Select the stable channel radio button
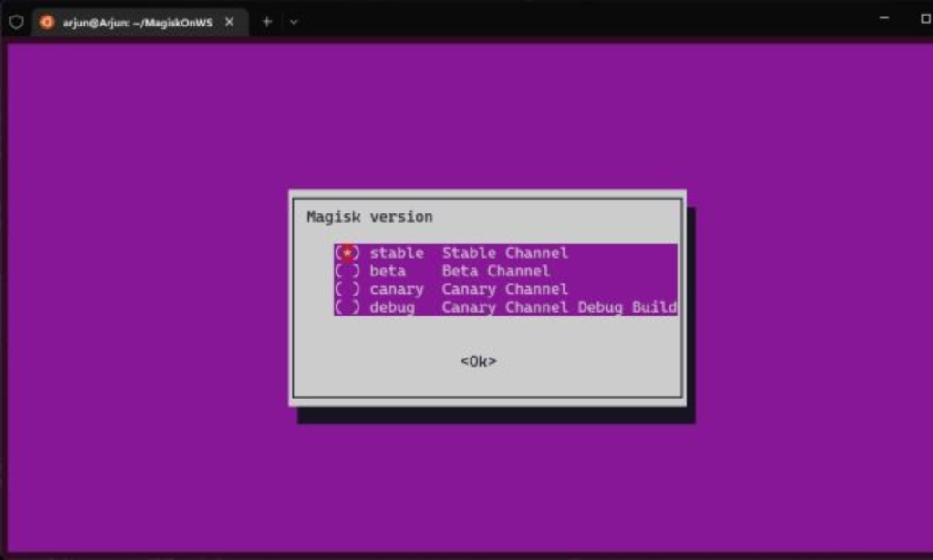 point(347,253)
